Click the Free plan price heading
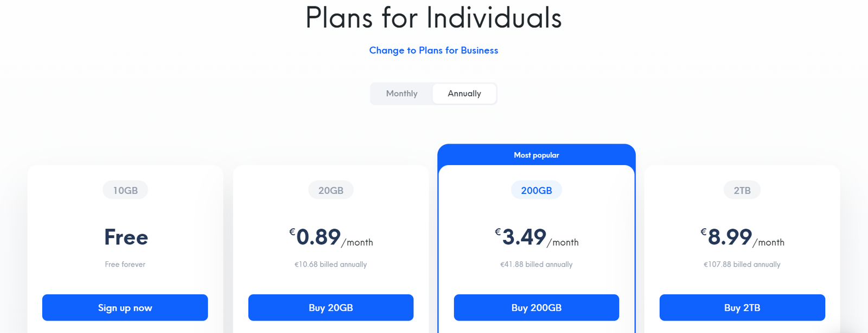 click(126, 237)
